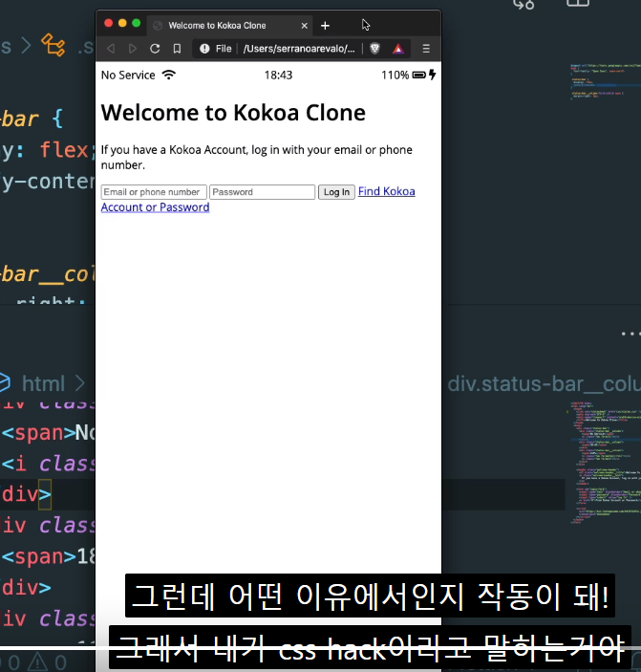Open editor more actions ellipsis
The width and height of the screenshot is (641, 672).
[x=630, y=334]
